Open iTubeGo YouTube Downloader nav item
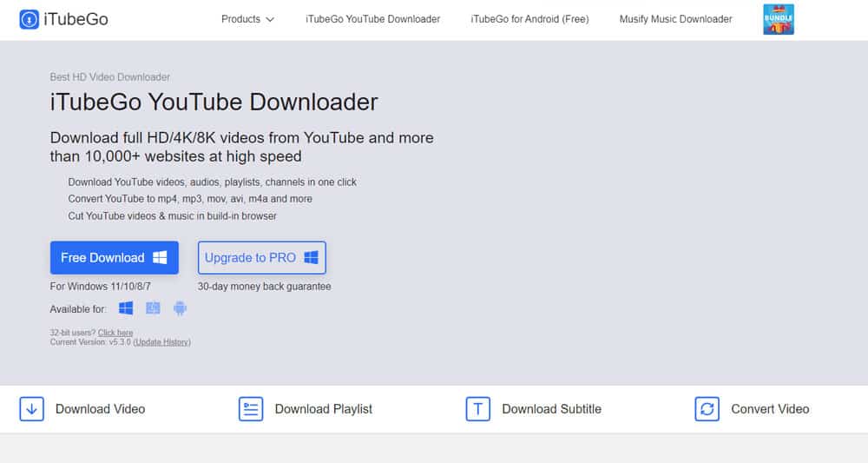The width and height of the screenshot is (868, 463). (372, 19)
